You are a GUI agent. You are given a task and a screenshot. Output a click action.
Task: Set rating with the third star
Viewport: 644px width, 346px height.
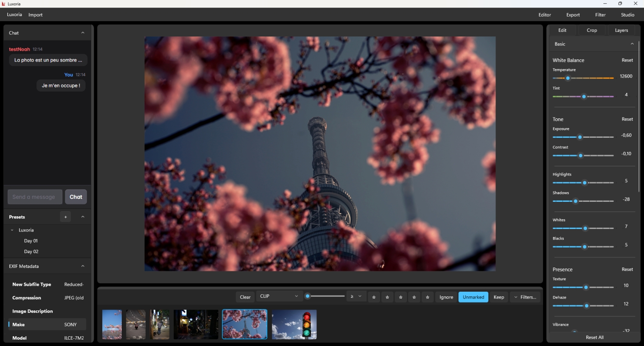click(400, 297)
